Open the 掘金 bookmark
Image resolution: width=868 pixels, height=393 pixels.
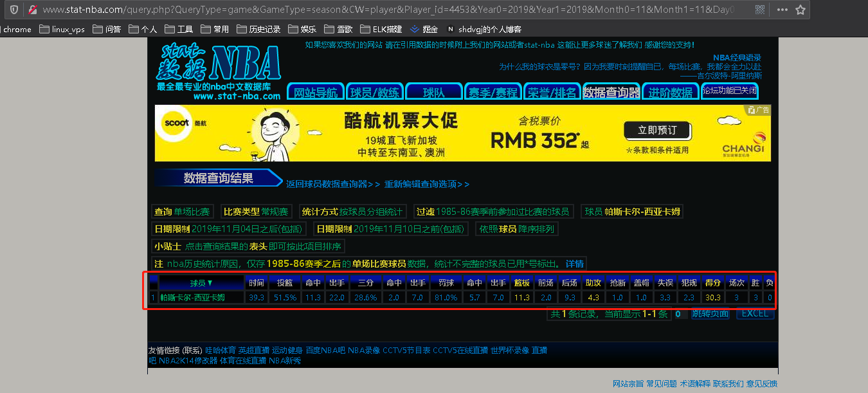[x=424, y=29]
